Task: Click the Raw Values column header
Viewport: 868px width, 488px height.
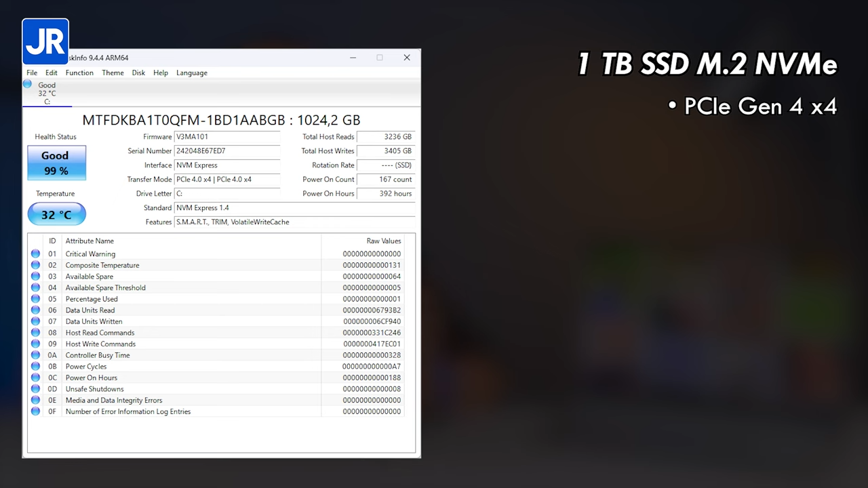Action: [x=383, y=241]
